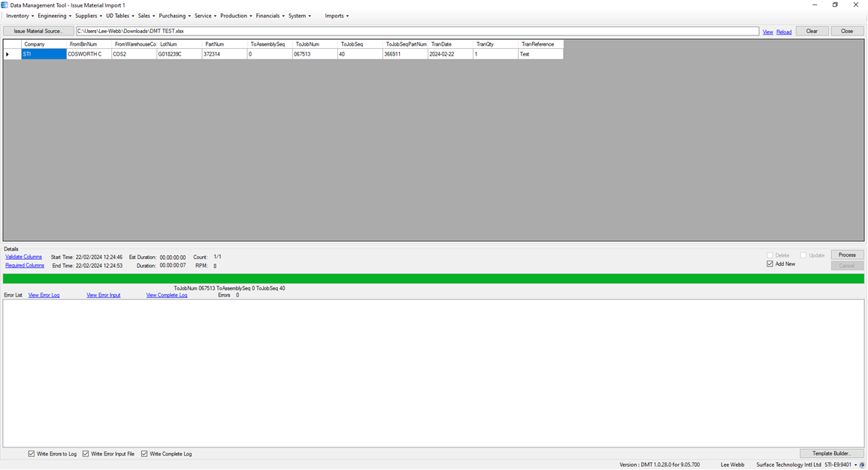This screenshot has height=470, width=868.
Task: Open the View Error Log
Action: tap(44, 294)
